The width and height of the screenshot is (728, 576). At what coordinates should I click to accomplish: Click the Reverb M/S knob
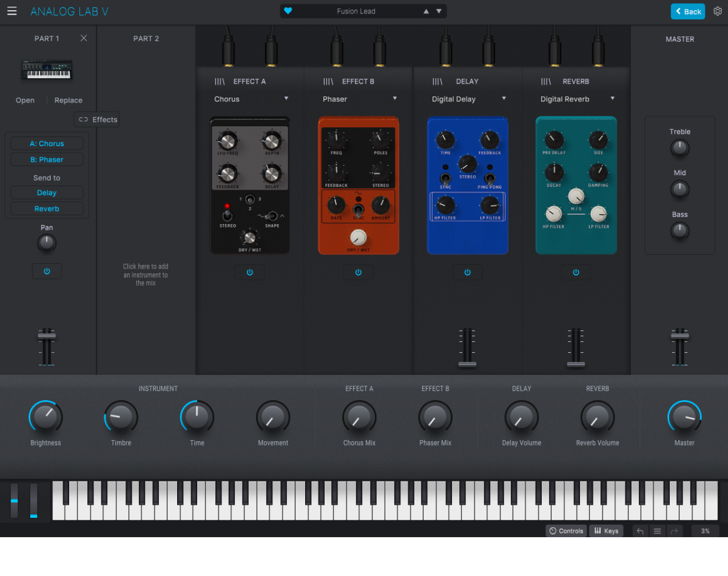[x=576, y=196]
